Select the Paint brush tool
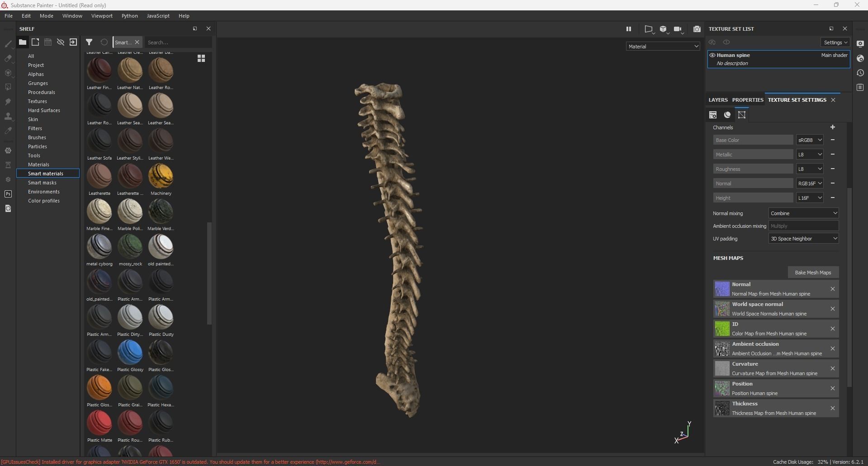The image size is (868, 466). pos(8,44)
